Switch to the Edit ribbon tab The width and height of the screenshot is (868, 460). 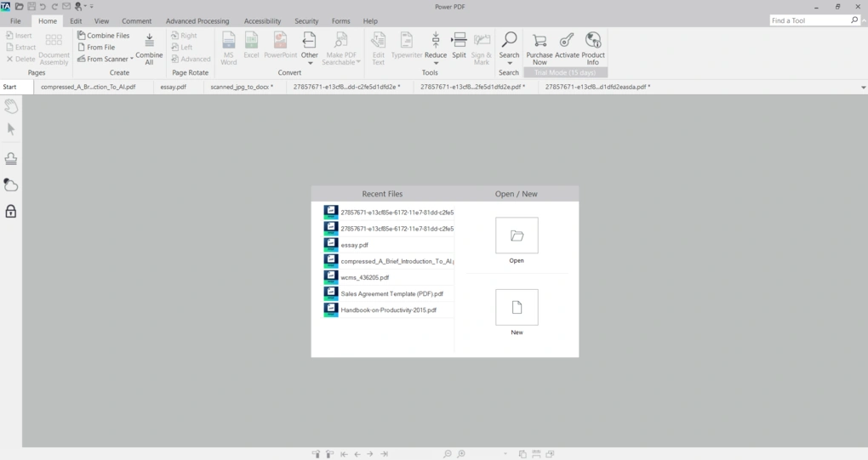pyautogui.click(x=76, y=21)
